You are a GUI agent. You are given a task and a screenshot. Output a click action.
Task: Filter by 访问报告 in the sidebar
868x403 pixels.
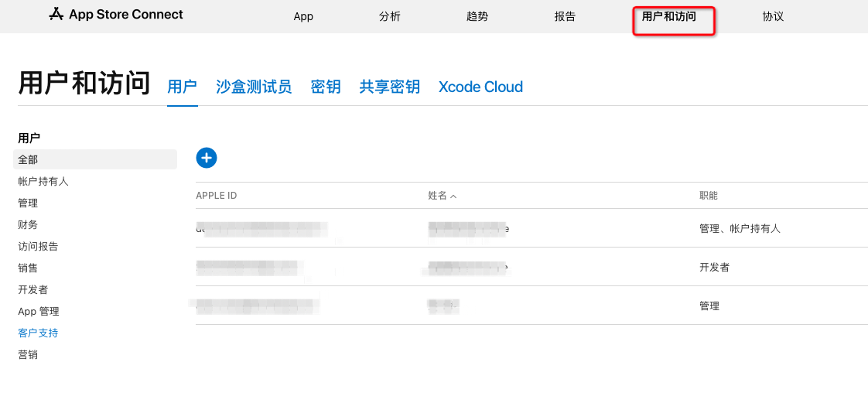click(x=38, y=246)
